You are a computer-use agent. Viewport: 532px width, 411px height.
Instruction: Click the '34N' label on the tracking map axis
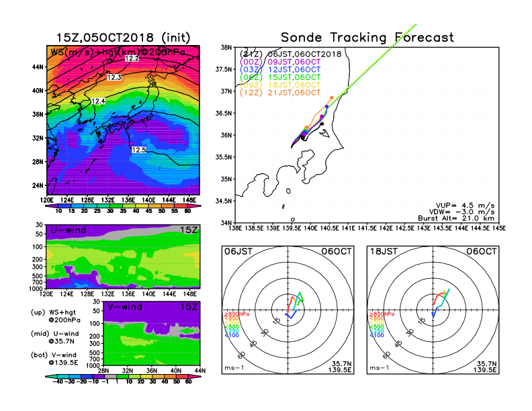coord(226,223)
